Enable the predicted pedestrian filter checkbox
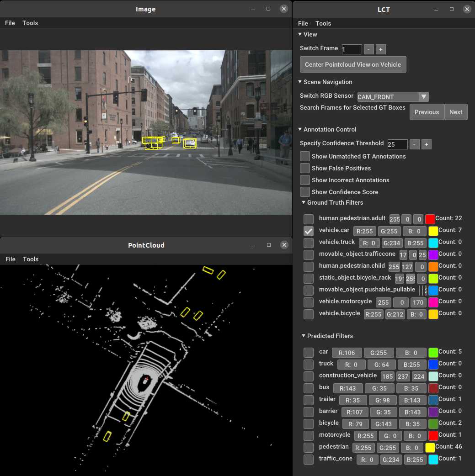The image size is (475, 476). [309, 447]
